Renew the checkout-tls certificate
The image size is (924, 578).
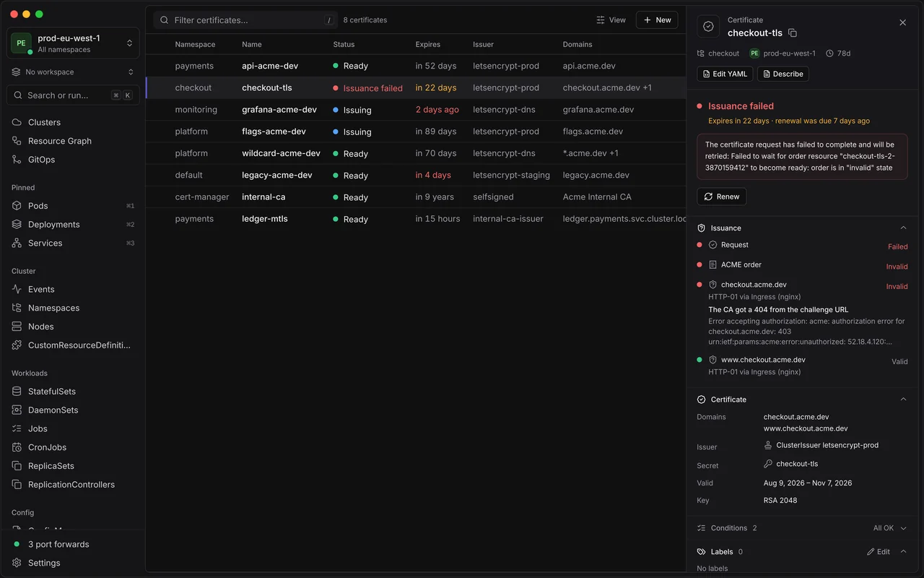pyautogui.click(x=722, y=197)
